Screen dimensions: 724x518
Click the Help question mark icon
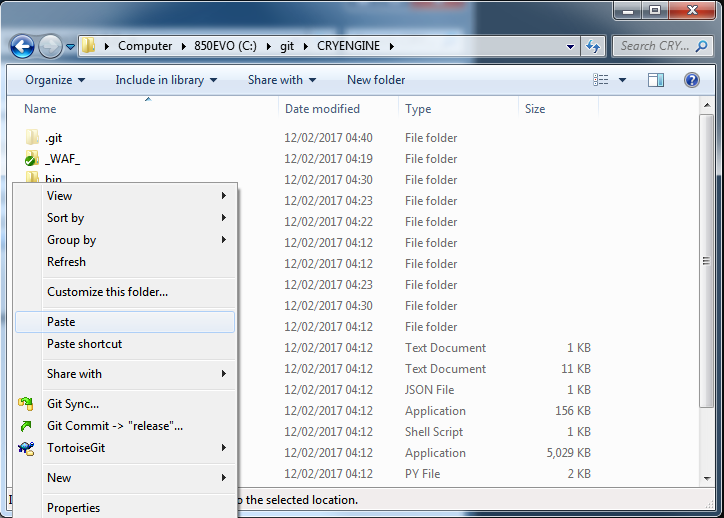pyautogui.click(x=692, y=80)
